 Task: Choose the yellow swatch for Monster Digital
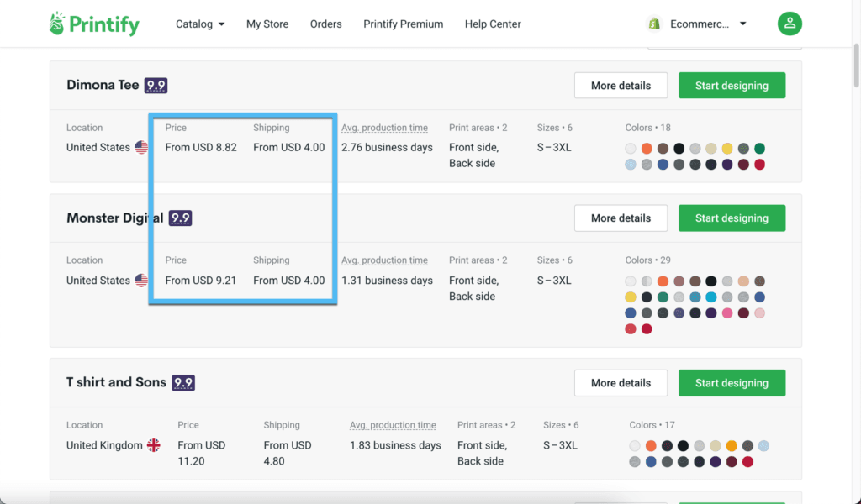pyautogui.click(x=631, y=297)
